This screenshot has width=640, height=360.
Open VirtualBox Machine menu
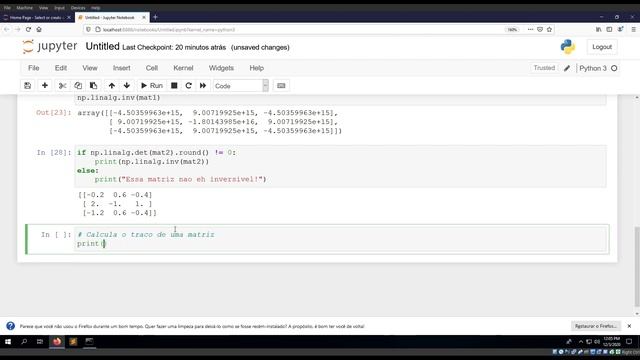(x=24, y=8)
